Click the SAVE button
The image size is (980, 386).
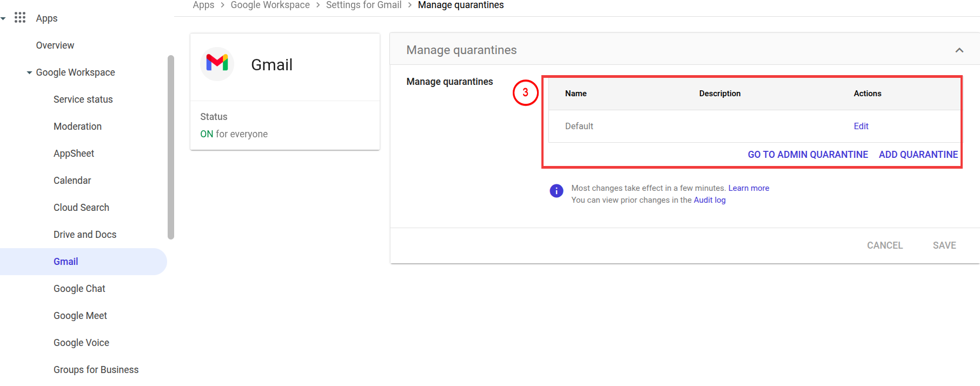coord(944,245)
